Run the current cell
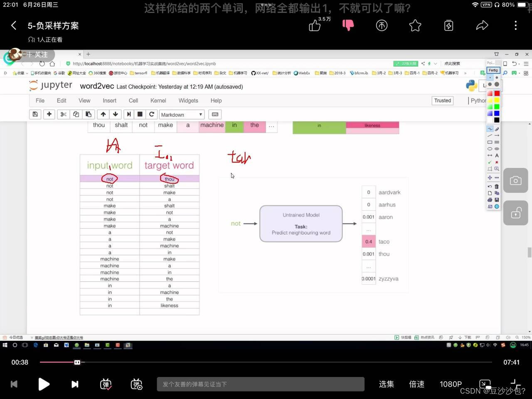The width and height of the screenshot is (532, 399). (129, 114)
